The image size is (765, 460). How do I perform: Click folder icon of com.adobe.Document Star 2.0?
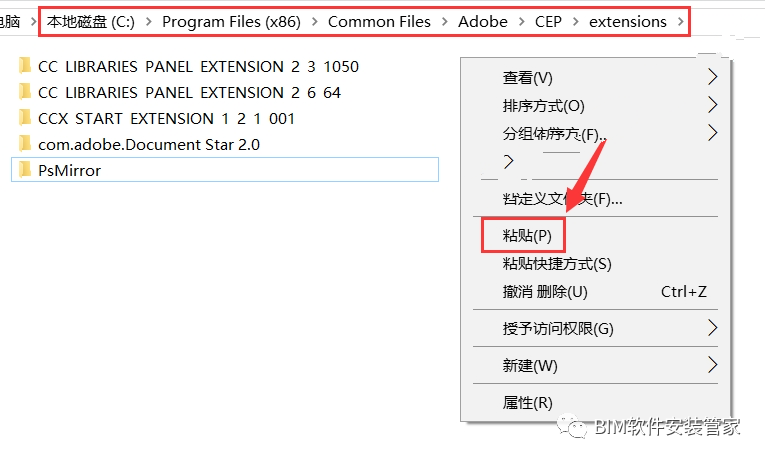(x=24, y=144)
